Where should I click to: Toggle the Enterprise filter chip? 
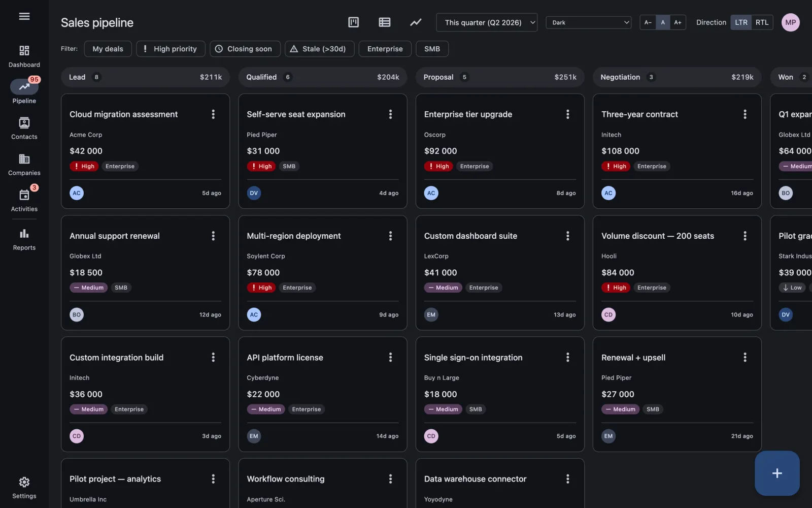385,49
